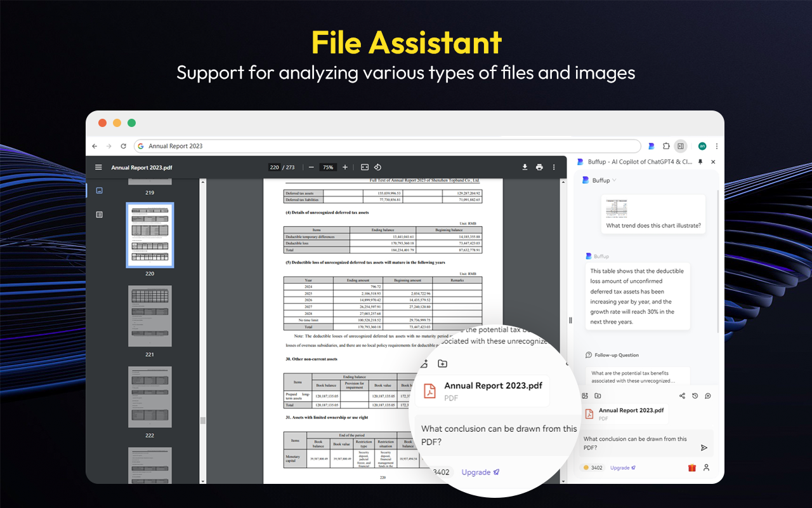Open the browser profile avatar
The height and width of the screenshot is (508, 812).
[702, 146]
